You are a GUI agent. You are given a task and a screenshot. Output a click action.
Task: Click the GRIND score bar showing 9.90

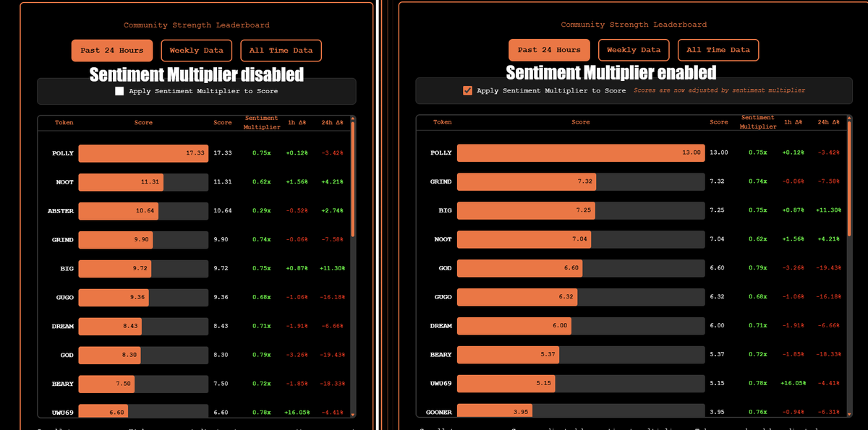click(116, 240)
